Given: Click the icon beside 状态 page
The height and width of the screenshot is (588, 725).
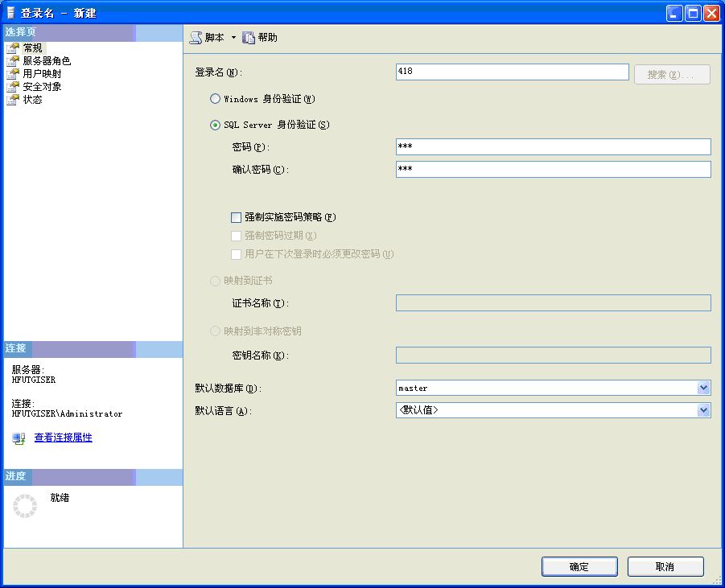Looking at the screenshot, I should click(13, 100).
